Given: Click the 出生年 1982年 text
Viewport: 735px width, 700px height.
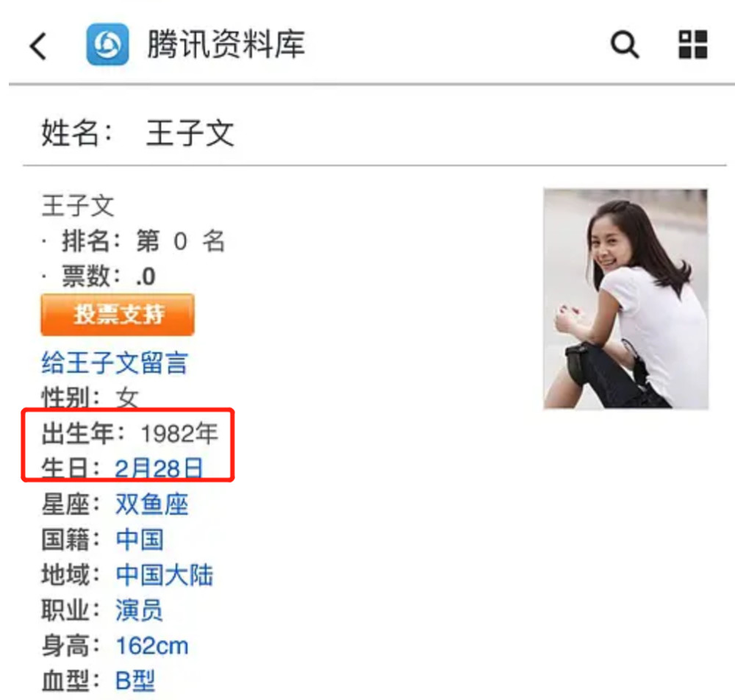Looking at the screenshot, I should point(130,433).
